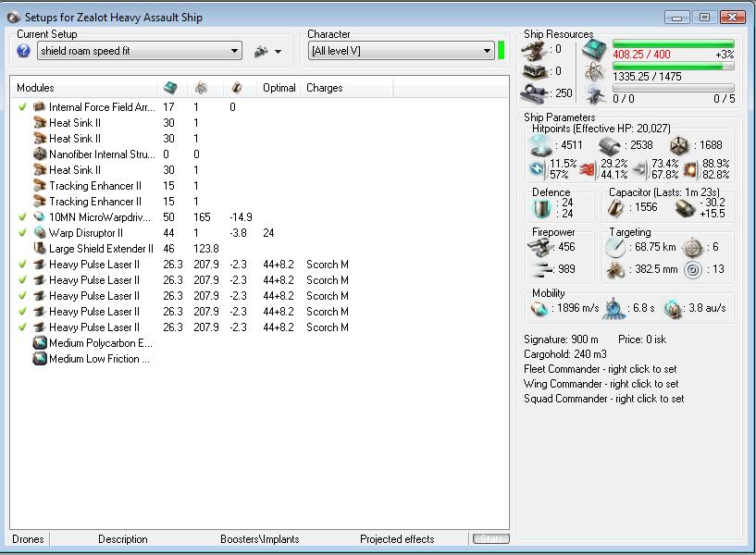Image resolution: width=756 pixels, height=555 pixels.
Task: Click the CPU usage progress bar
Action: coord(673,44)
